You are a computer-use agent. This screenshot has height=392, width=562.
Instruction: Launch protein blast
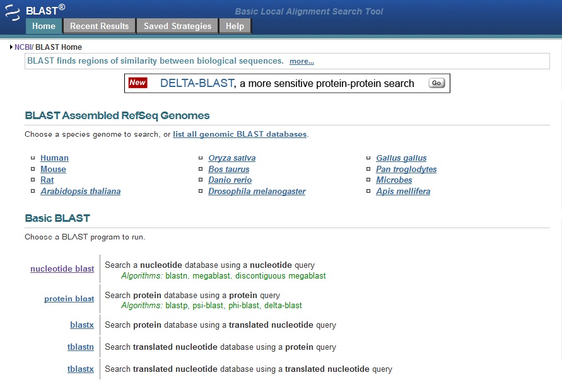tap(69, 299)
